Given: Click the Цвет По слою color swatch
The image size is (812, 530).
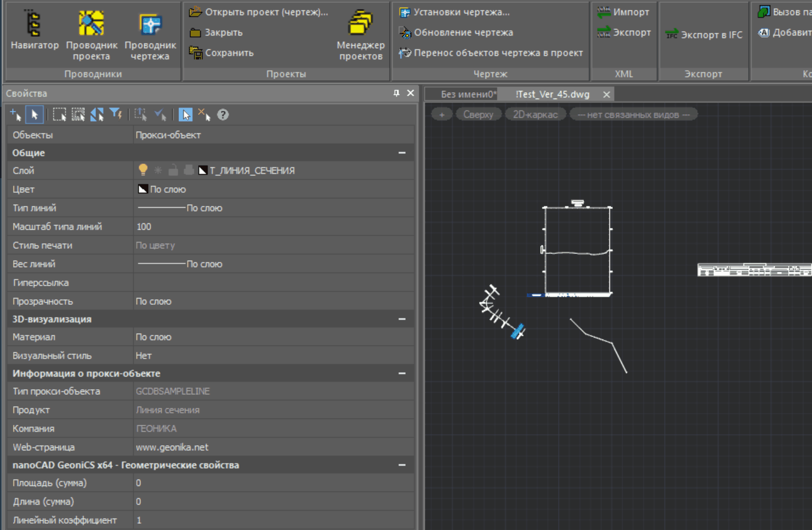Looking at the screenshot, I should tap(143, 189).
